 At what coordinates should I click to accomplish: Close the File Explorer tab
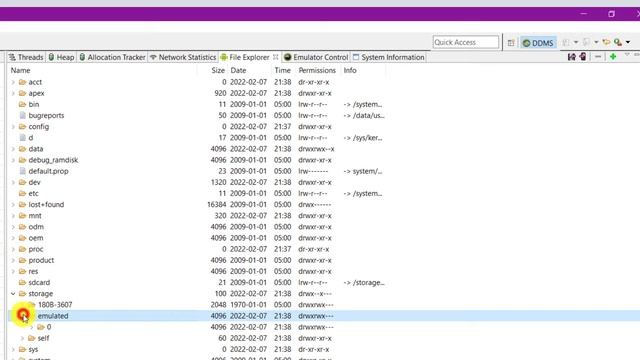(x=276, y=57)
